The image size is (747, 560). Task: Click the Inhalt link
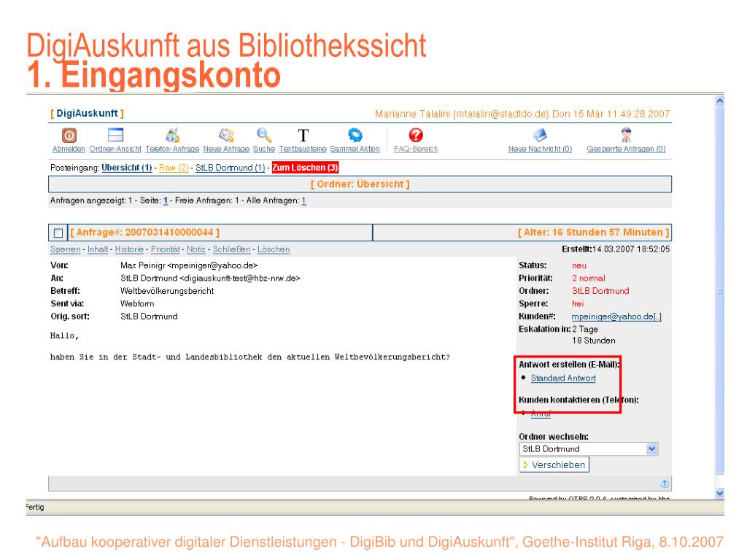coord(98,249)
